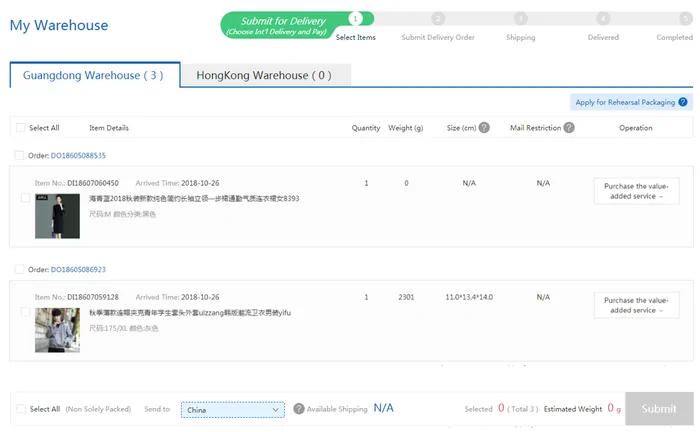Check the box for item DI18607059128
700x432 pixels.
coord(25,312)
